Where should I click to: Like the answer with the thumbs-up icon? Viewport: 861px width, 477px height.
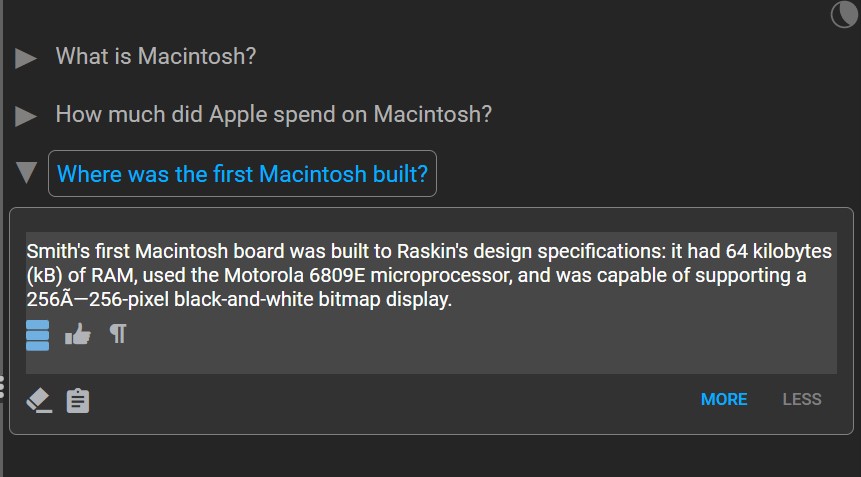click(77, 334)
